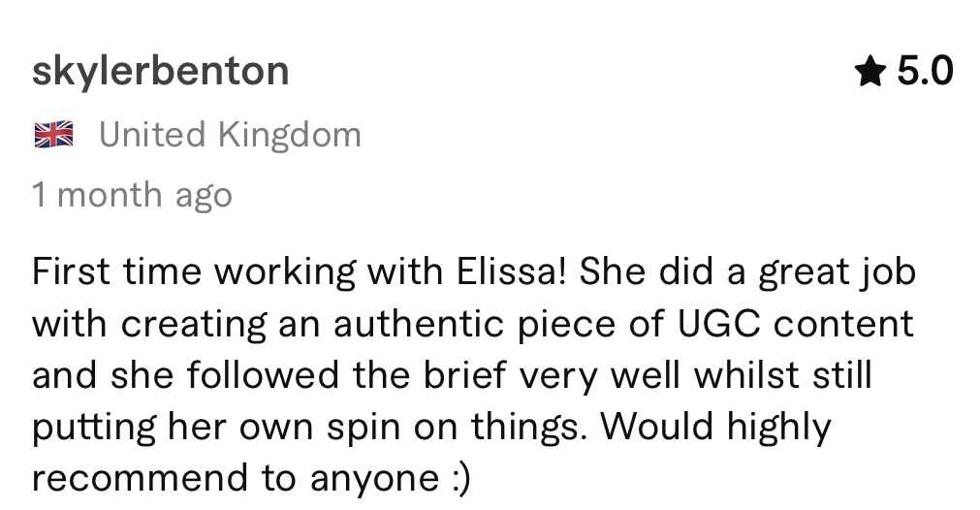Open the skylerbenton reviewer profile
This screenshot has height=510, width=980.
click(161, 71)
